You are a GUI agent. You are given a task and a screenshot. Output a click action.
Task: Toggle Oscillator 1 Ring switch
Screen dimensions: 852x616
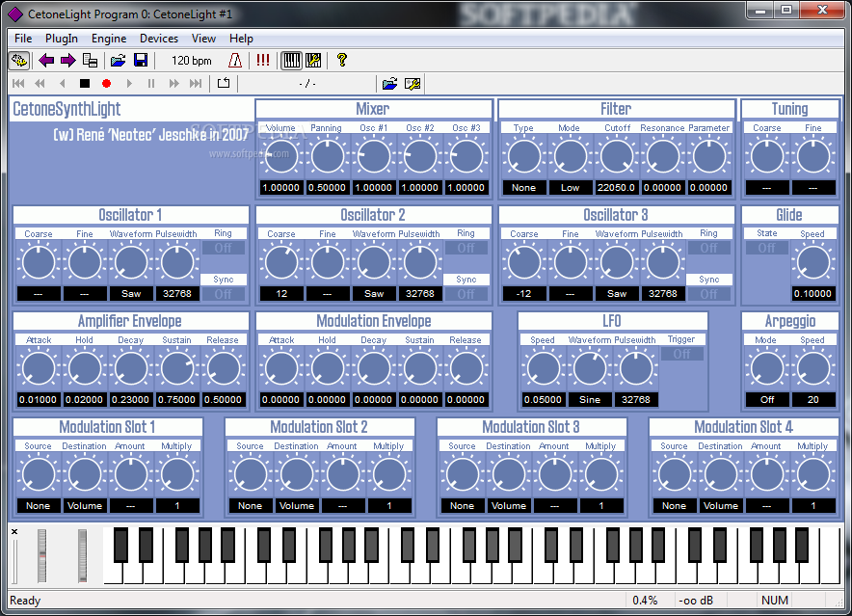224,248
